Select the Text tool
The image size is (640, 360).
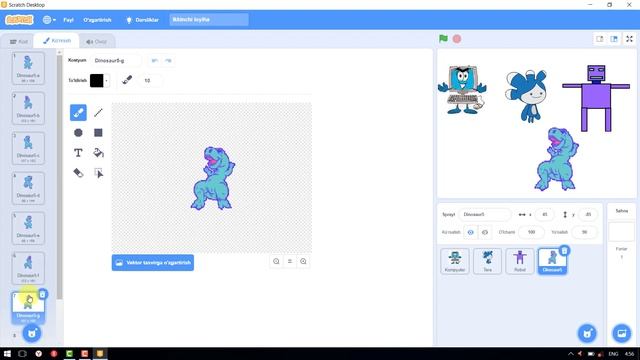click(x=78, y=153)
